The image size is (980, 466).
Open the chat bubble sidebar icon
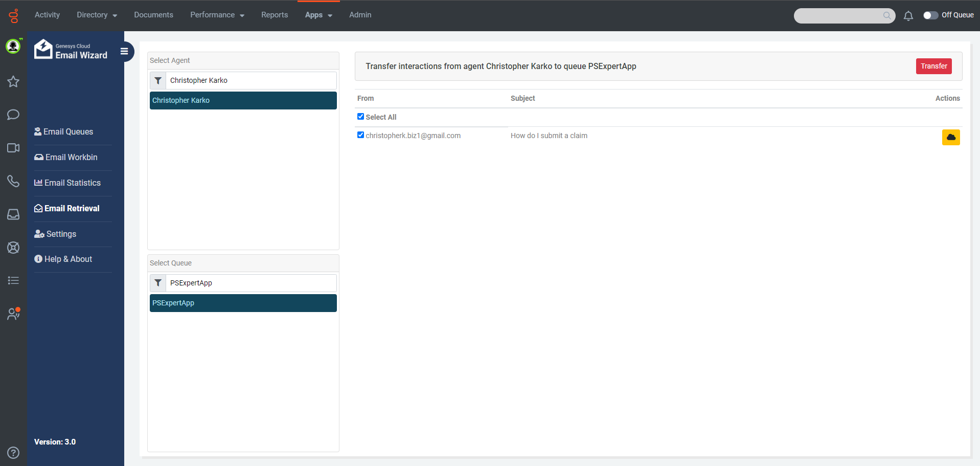[13, 114]
